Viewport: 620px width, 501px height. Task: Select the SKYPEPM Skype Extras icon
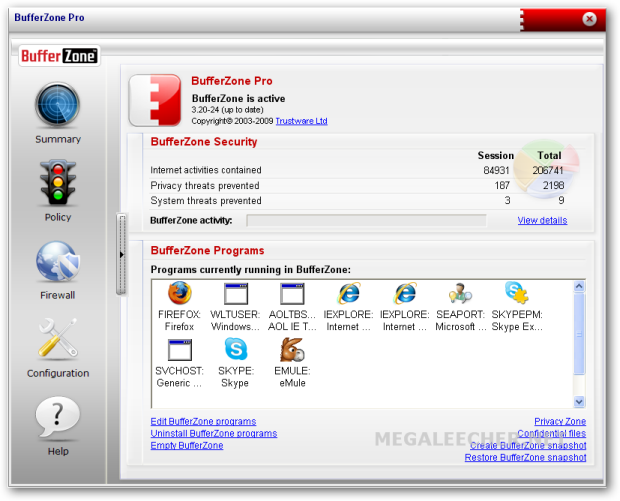click(516, 293)
